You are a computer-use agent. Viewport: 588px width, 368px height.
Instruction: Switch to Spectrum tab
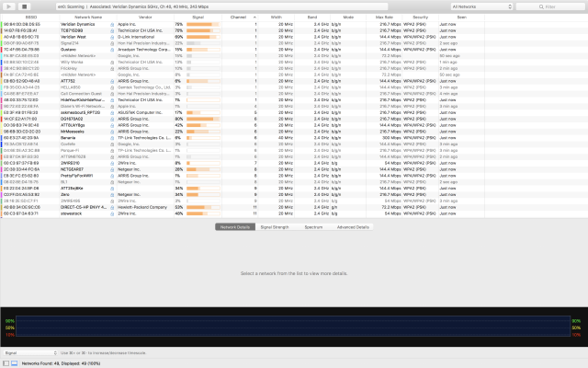tap(313, 227)
